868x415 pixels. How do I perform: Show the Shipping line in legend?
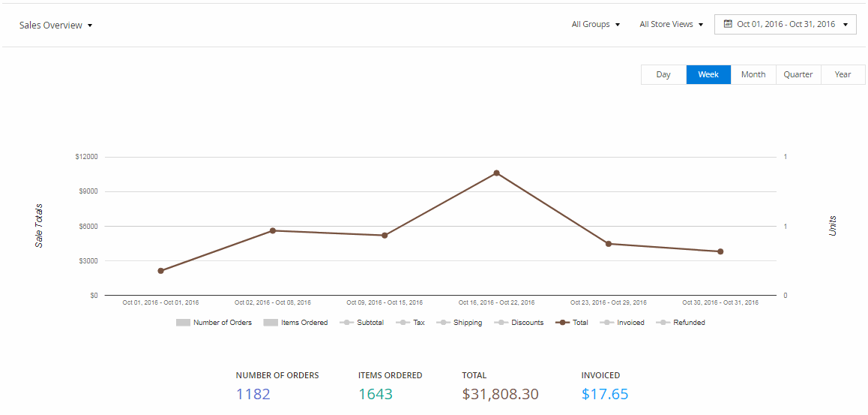click(x=444, y=323)
